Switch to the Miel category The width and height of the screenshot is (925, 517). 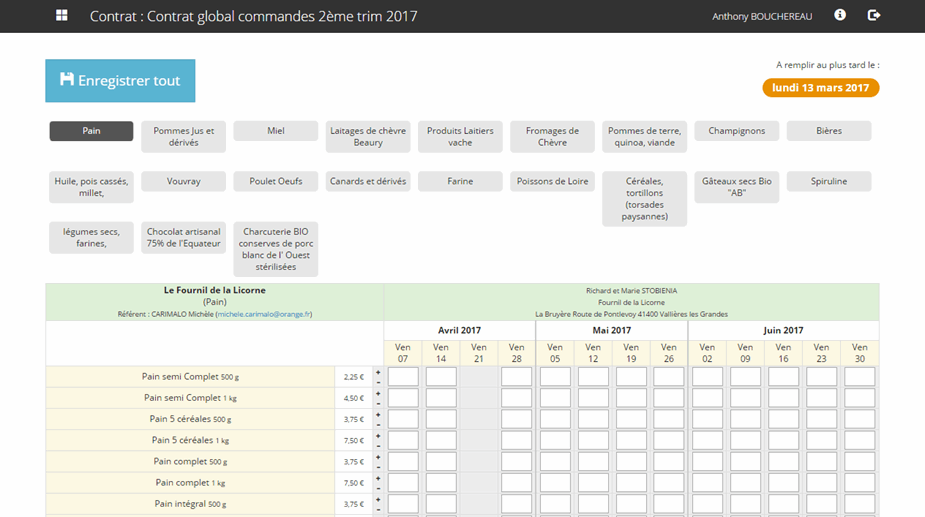pyautogui.click(x=276, y=131)
